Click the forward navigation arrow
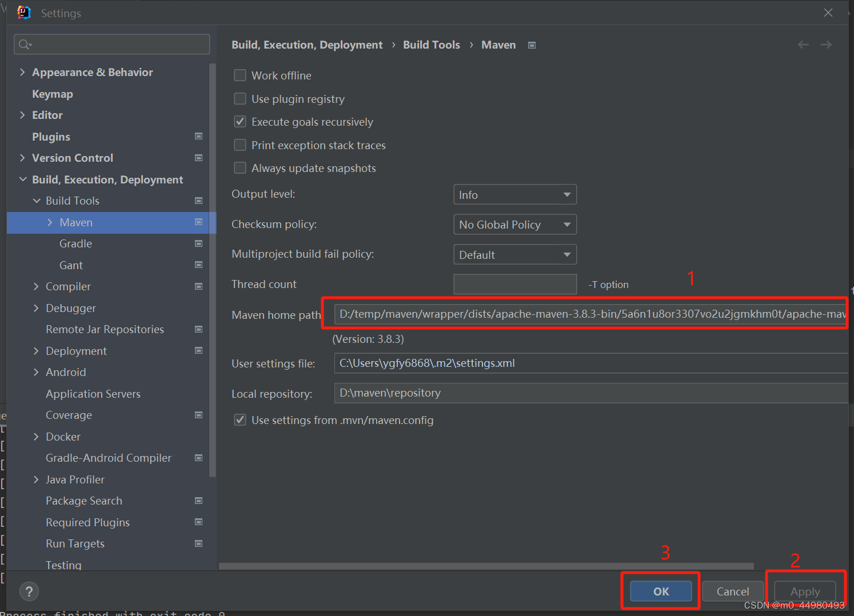Viewport: 854px width, 616px height. [826, 45]
